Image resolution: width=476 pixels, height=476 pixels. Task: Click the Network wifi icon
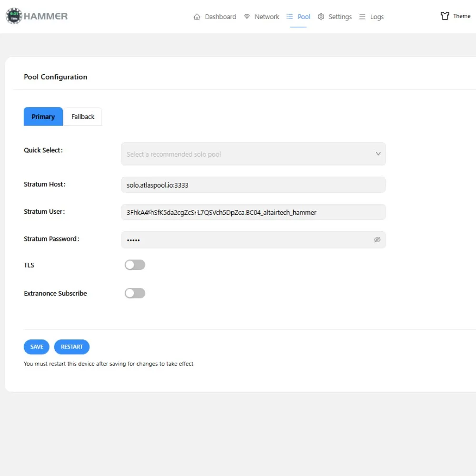click(x=247, y=17)
